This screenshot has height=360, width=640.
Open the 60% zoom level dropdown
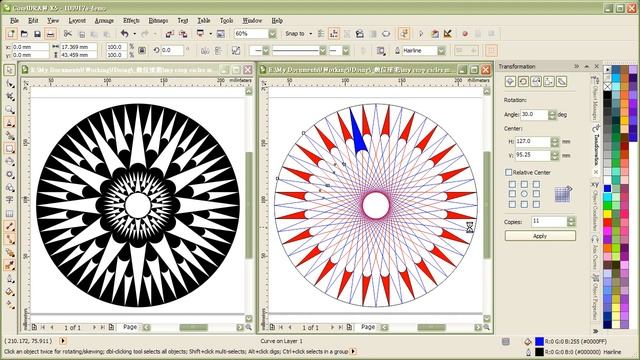272,34
